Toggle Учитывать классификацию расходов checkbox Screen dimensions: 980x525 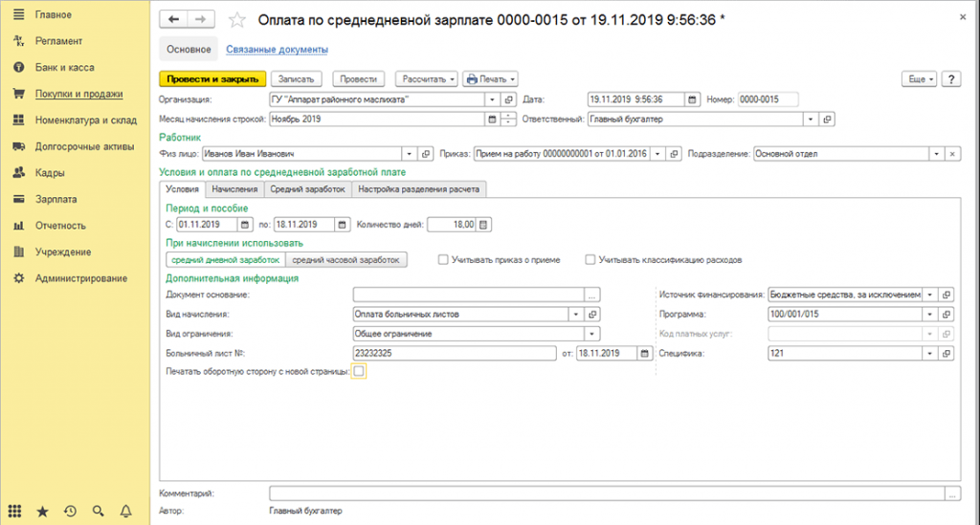tap(590, 259)
